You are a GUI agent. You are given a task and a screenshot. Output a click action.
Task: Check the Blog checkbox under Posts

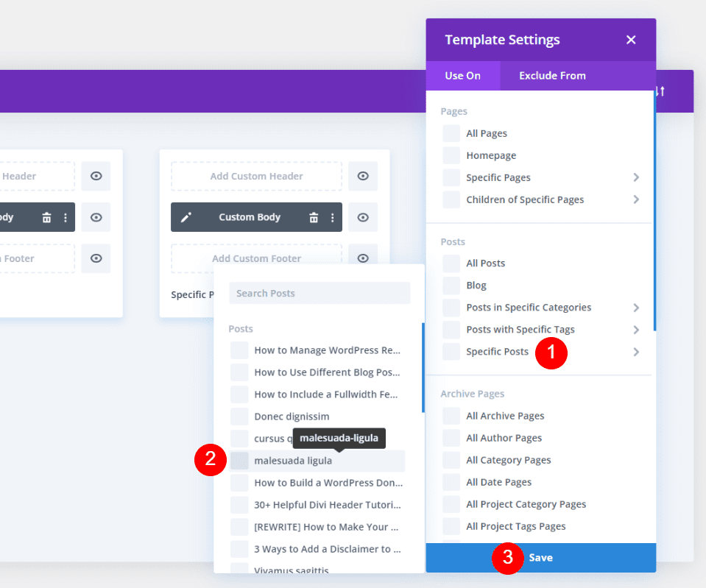pos(451,285)
